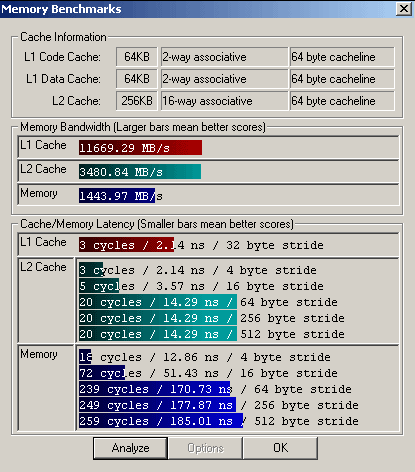Click the disabled Options button

click(205, 448)
